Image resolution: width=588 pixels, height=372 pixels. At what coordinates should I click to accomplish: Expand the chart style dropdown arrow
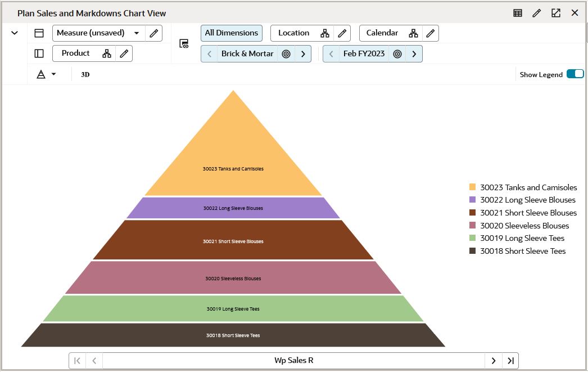tap(53, 74)
